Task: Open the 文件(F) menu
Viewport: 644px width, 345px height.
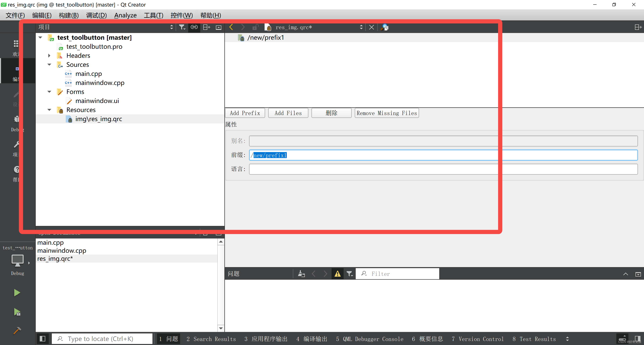Action: click(15, 15)
